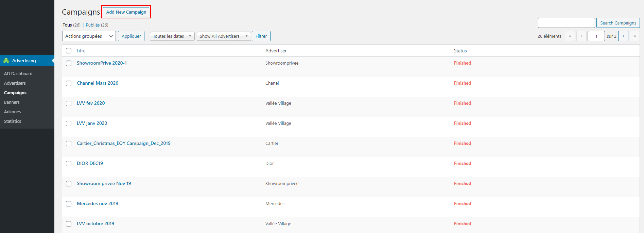Screen dimensions: 644x233
Task: Tick the LVV fev 2020 checkbox
Action: pyautogui.click(x=69, y=103)
